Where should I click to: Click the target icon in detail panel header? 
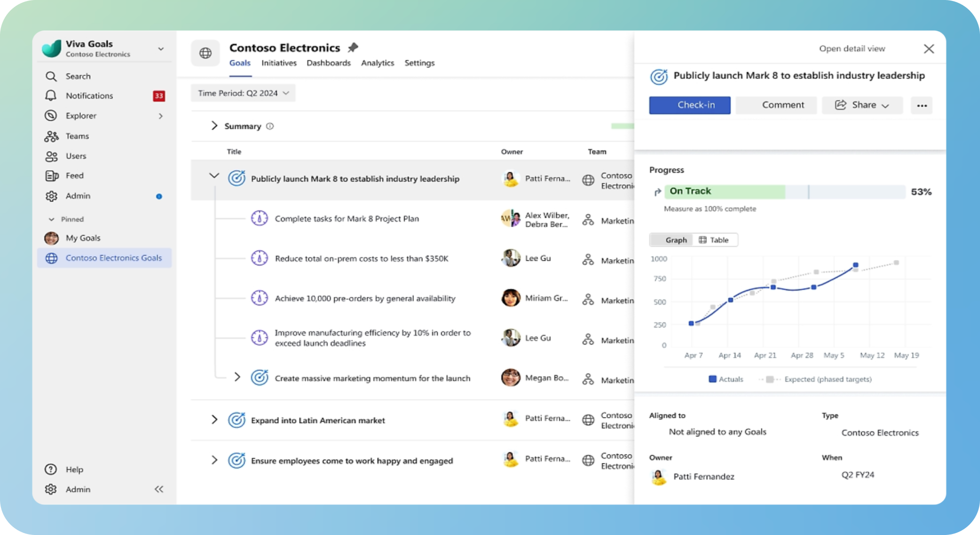point(659,76)
